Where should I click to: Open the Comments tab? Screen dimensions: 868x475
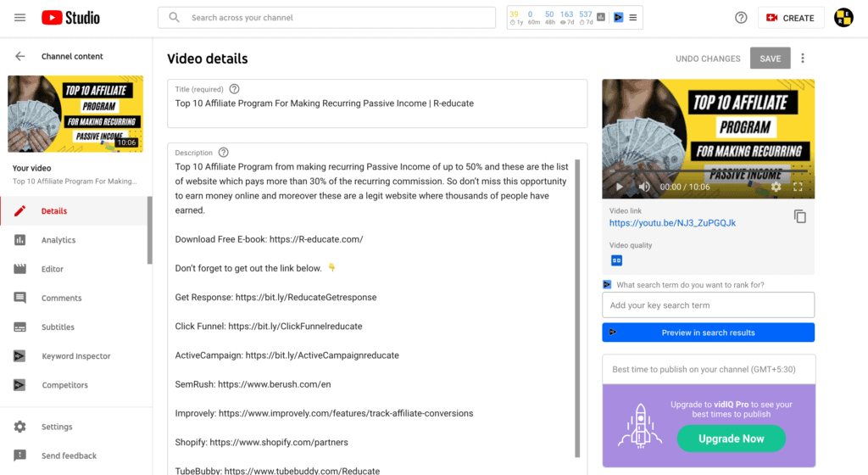(x=75, y=298)
